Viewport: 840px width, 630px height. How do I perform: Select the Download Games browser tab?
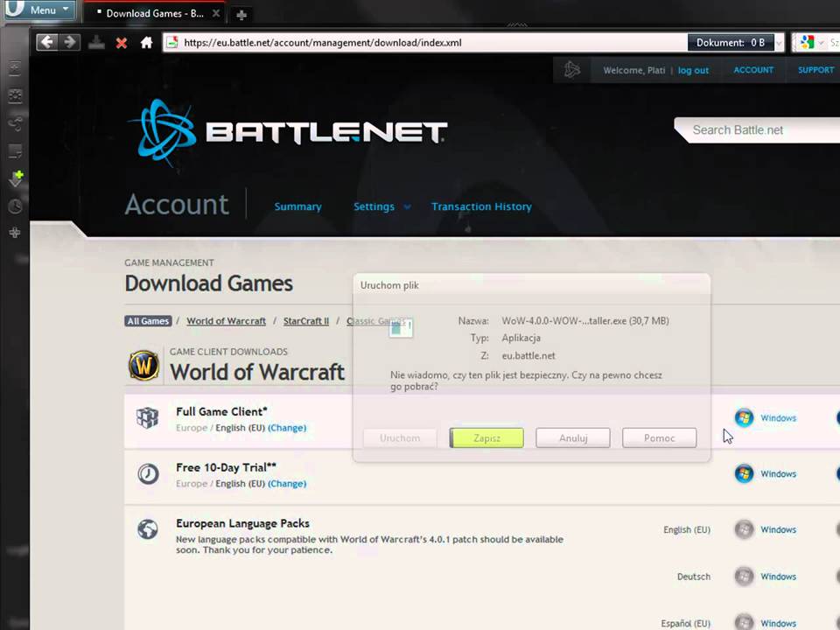(x=152, y=13)
